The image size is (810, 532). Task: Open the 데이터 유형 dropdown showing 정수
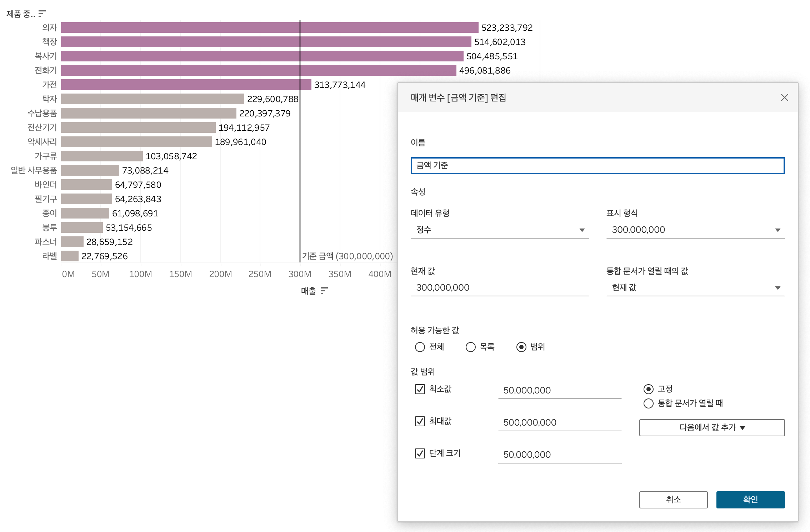[x=499, y=230]
